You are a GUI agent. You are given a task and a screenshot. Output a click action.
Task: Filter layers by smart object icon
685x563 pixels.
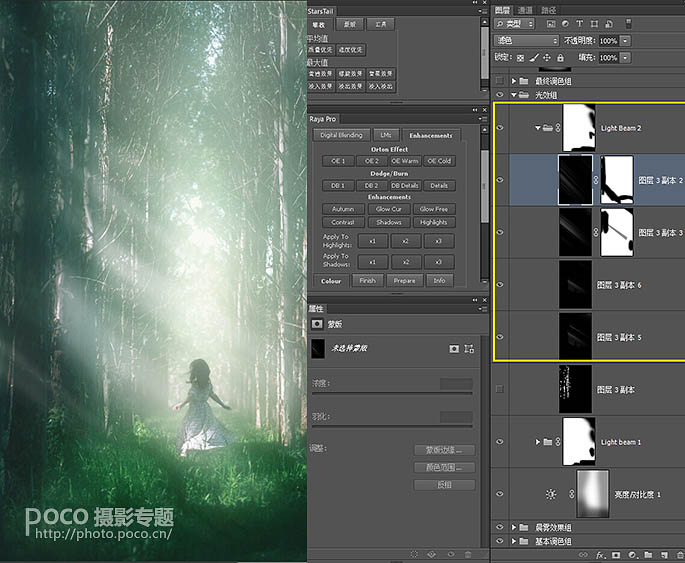coord(609,24)
